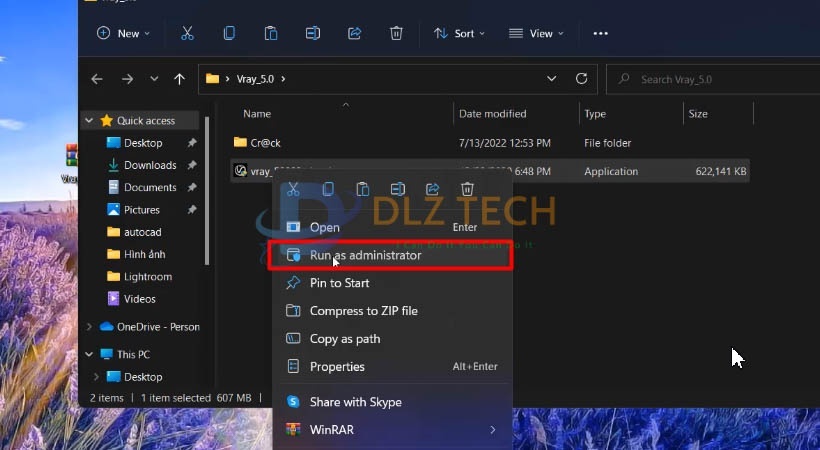Sort by the Size column header
Screen dimensions: 820x450
[x=698, y=114]
